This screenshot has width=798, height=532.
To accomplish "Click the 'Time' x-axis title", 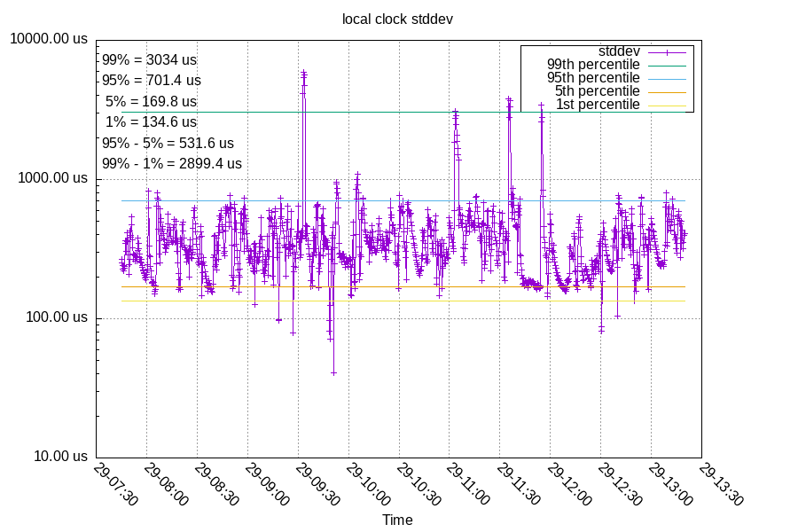I will pos(397,520).
